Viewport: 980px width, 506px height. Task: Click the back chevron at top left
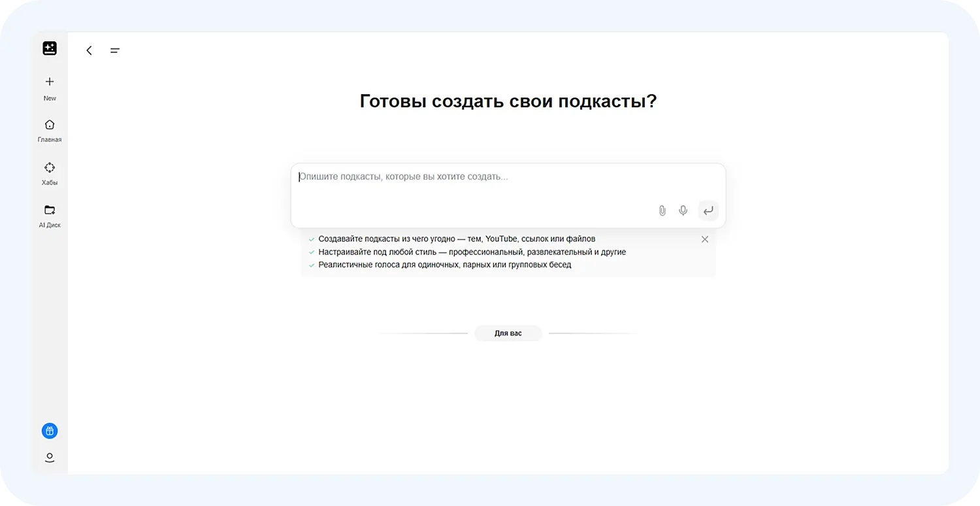coord(89,50)
